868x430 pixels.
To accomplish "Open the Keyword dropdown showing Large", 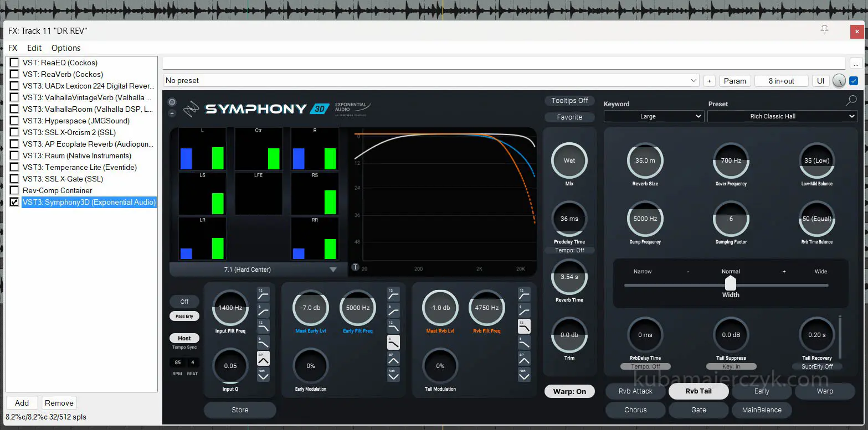I will (x=654, y=116).
